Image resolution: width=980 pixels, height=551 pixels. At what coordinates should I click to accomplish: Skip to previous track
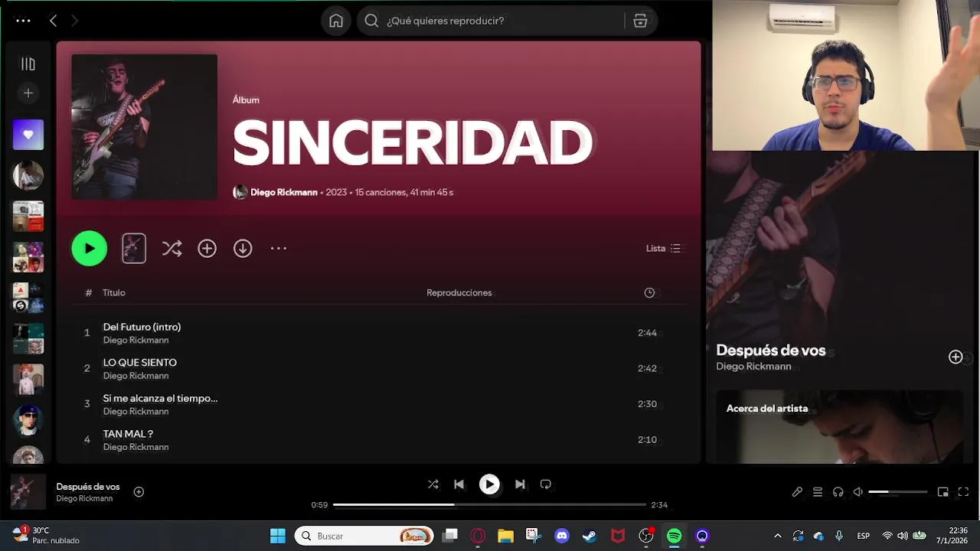[459, 484]
